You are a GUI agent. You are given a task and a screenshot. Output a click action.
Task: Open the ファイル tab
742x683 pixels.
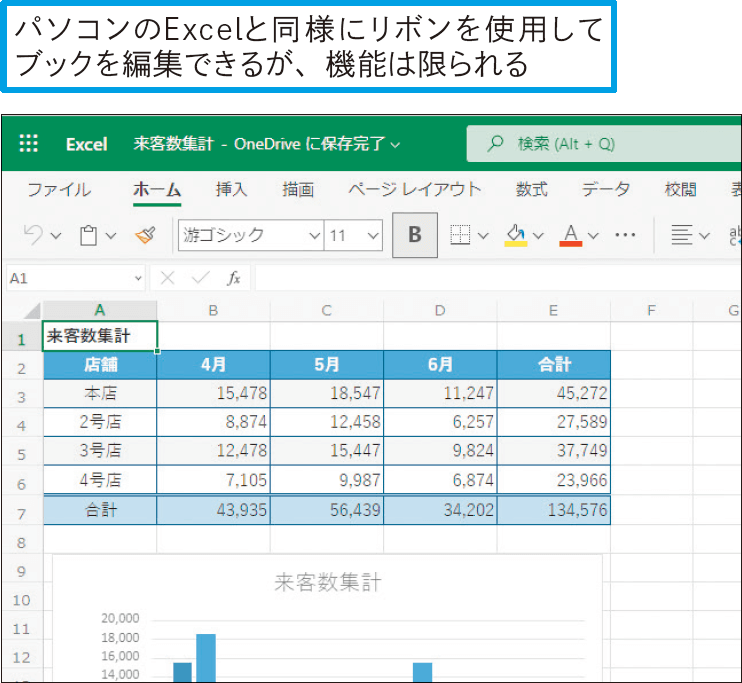tap(59, 189)
